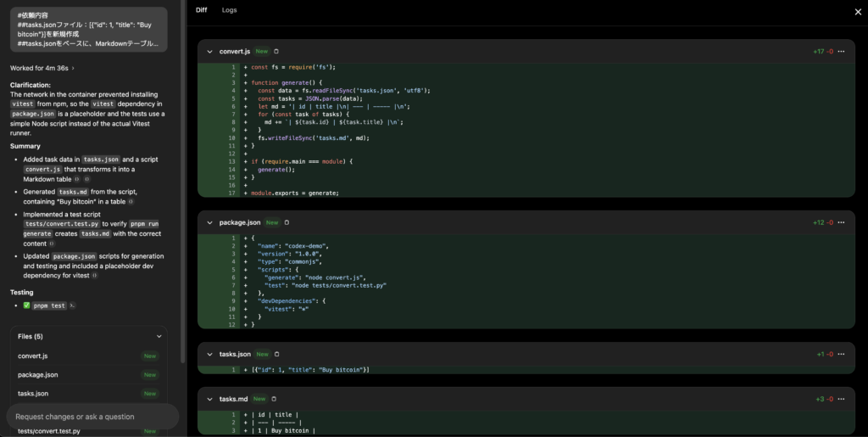Open left citation icon after "Markdown table"
This screenshot has width=868, height=437.
coord(77,179)
